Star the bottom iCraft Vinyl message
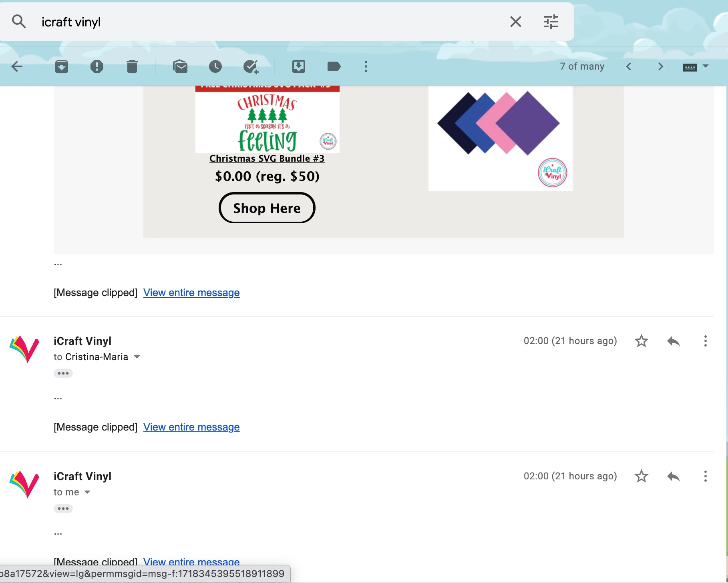728x583 pixels. coord(641,476)
